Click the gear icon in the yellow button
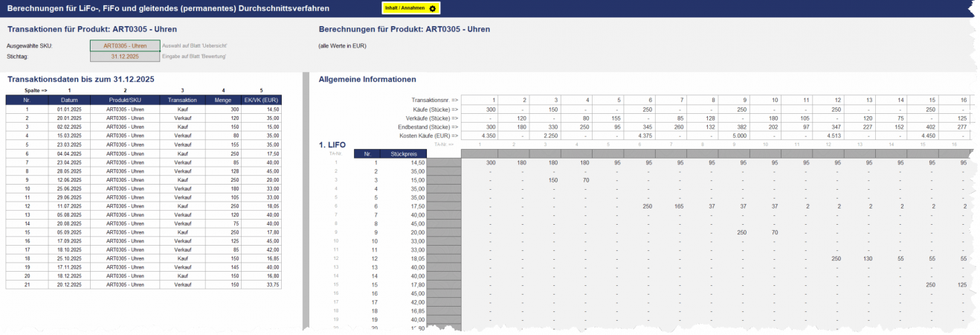This screenshot has width=980, height=335. [x=433, y=8]
